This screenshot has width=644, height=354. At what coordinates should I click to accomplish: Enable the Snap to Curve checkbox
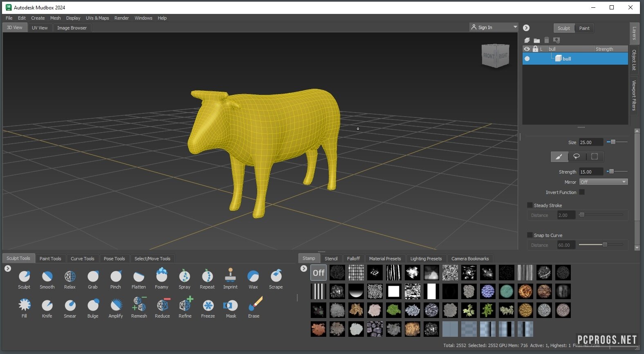pos(530,235)
